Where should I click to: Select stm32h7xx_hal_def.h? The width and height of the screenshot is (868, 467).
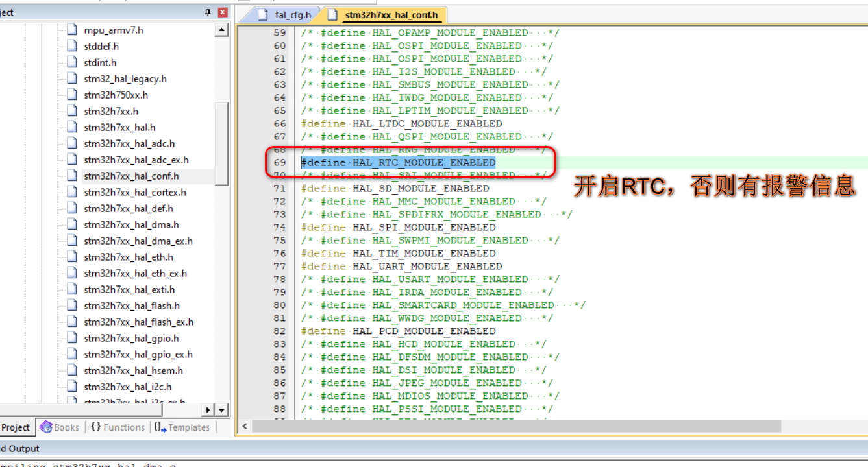(129, 208)
